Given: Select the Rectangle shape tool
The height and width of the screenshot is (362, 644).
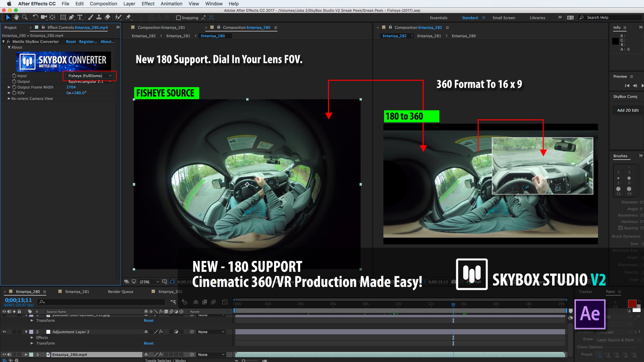Looking at the screenshot, I should pyautogui.click(x=63, y=17).
